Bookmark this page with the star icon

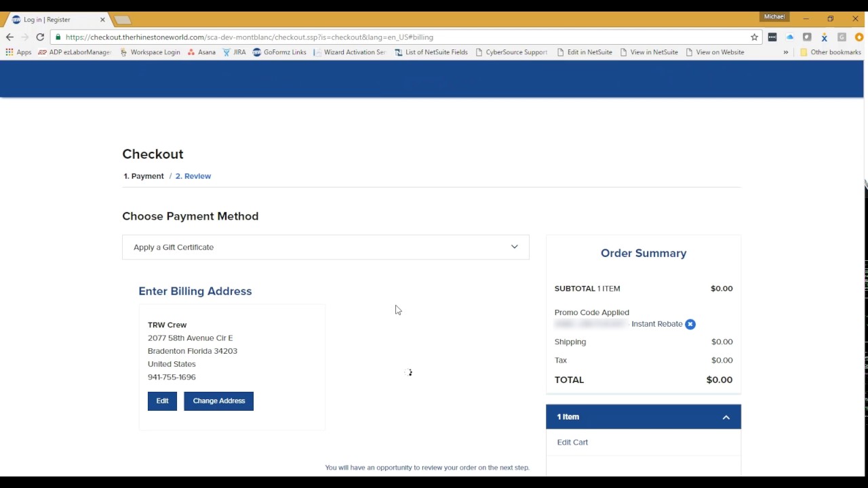coord(754,37)
